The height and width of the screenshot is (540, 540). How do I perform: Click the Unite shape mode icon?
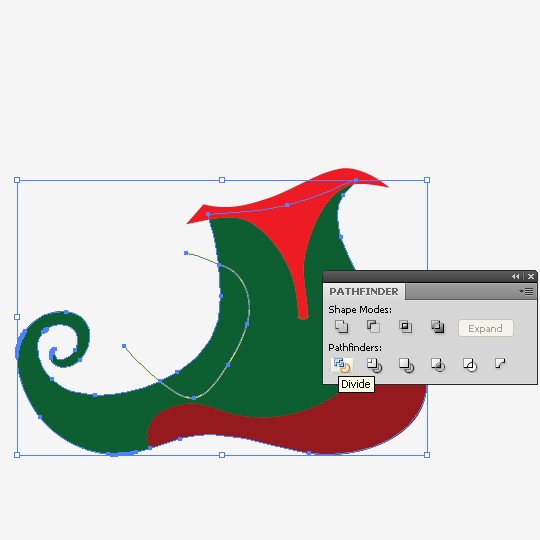[x=341, y=326]
